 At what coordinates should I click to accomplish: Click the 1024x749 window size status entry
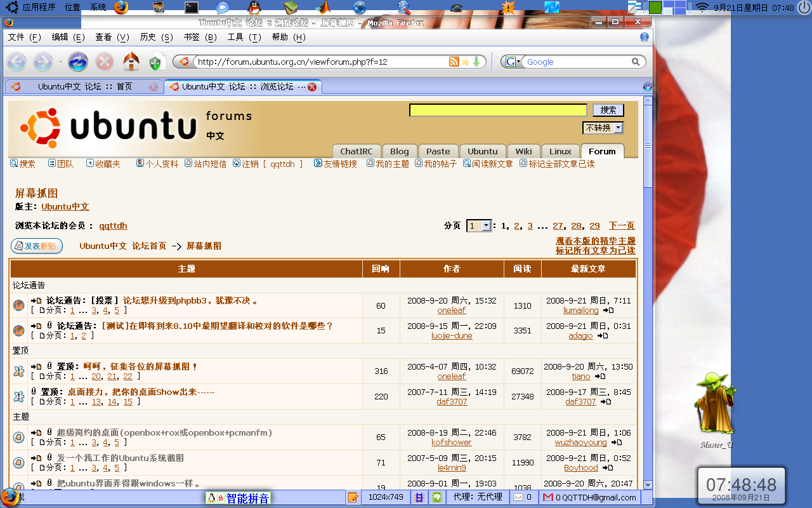(386, 497)
